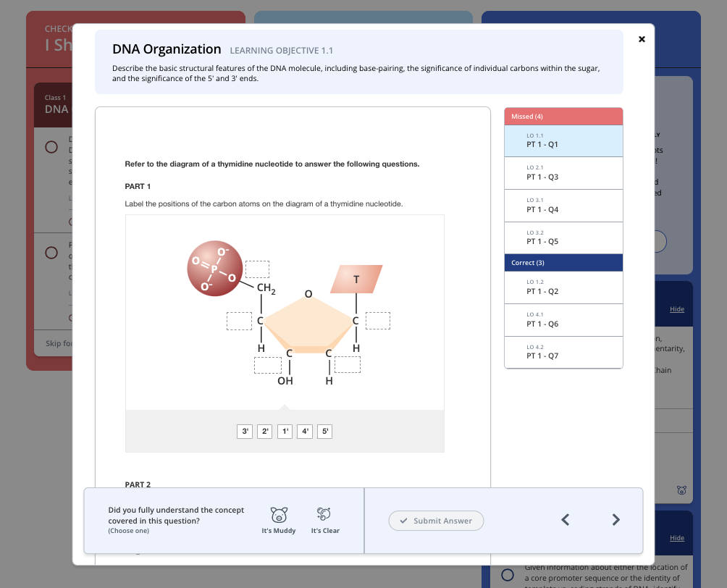Open LO 3.1 PT 1 - Q4
This screenshot has width=727, height=588.
[563, 206]
